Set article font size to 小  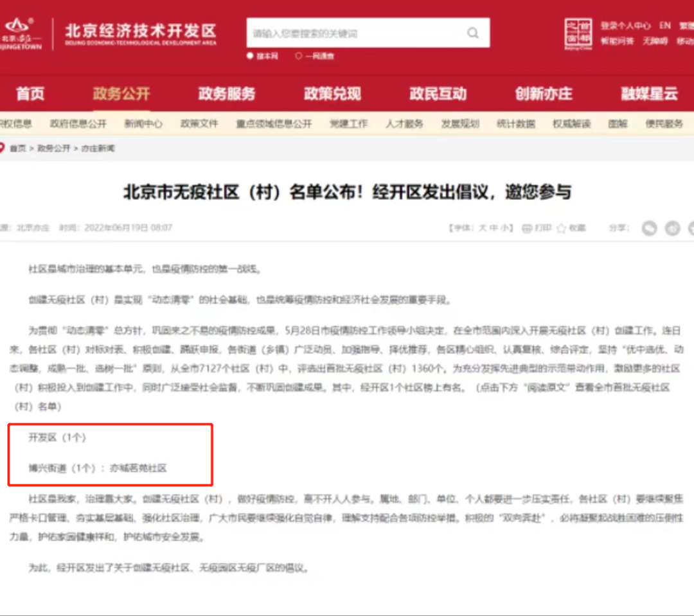click(x=504, y=228)
